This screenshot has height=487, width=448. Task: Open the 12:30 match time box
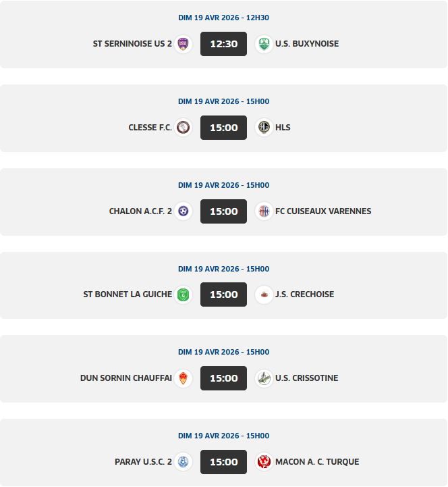tap(223, 44)
